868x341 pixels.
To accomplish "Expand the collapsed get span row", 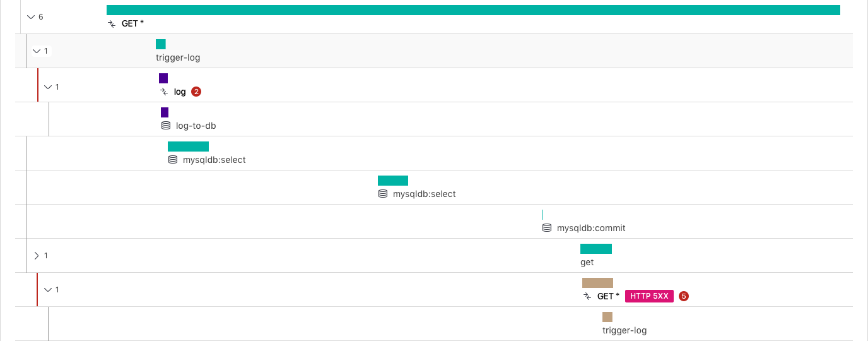I will 36,256.
